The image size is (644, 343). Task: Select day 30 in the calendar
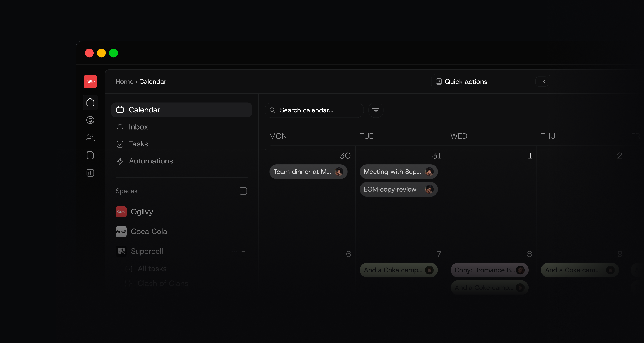pyautogui.click(x=345, y=156)
